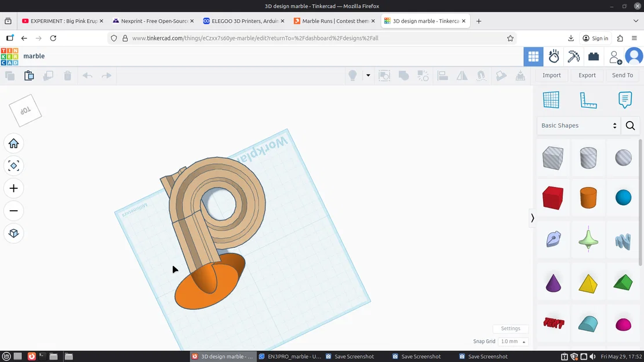Pick the green spinning top shape
This screenshot has height=362, width=644.
click(x=588, y=239)
